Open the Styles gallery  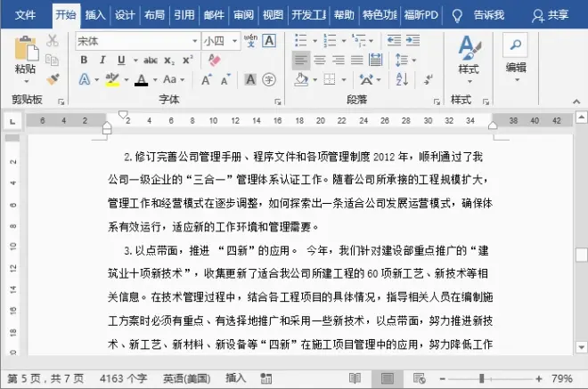coord(470,60)
